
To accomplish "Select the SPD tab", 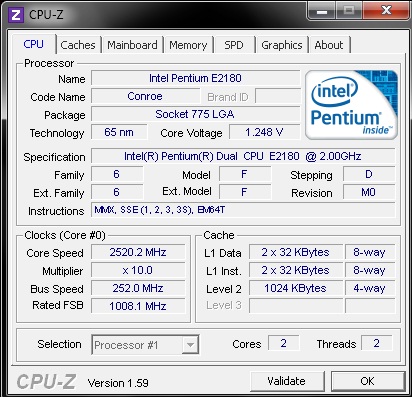I will [x=234, y=45].
